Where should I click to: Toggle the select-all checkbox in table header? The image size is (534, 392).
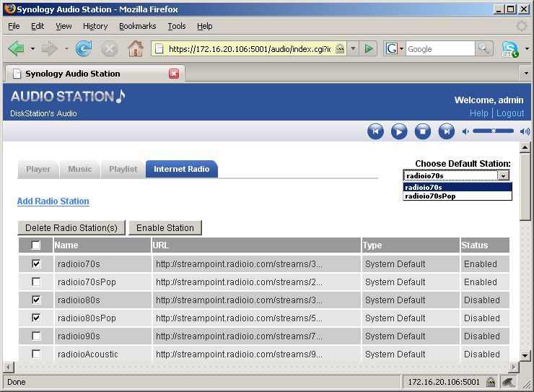[35, 245]
